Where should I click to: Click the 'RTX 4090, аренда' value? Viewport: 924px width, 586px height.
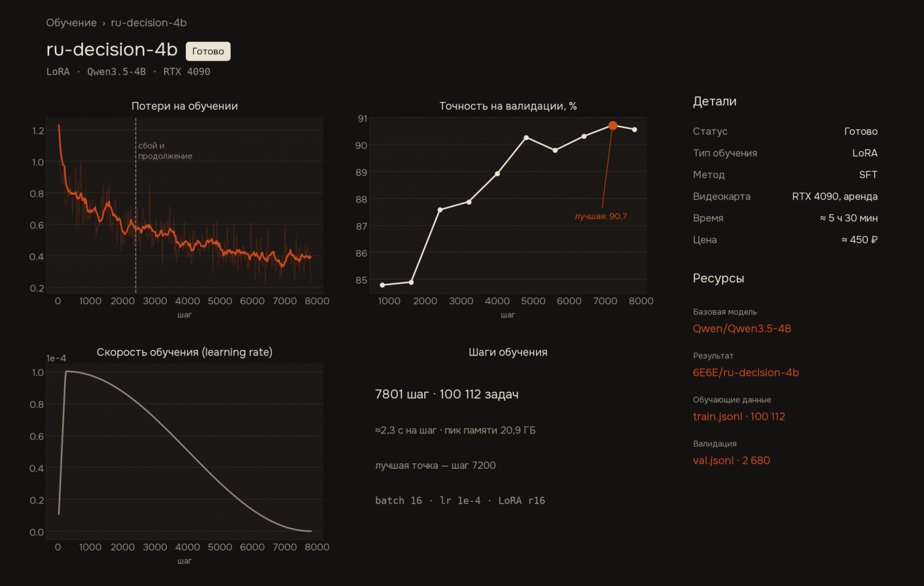click(835, 197)
